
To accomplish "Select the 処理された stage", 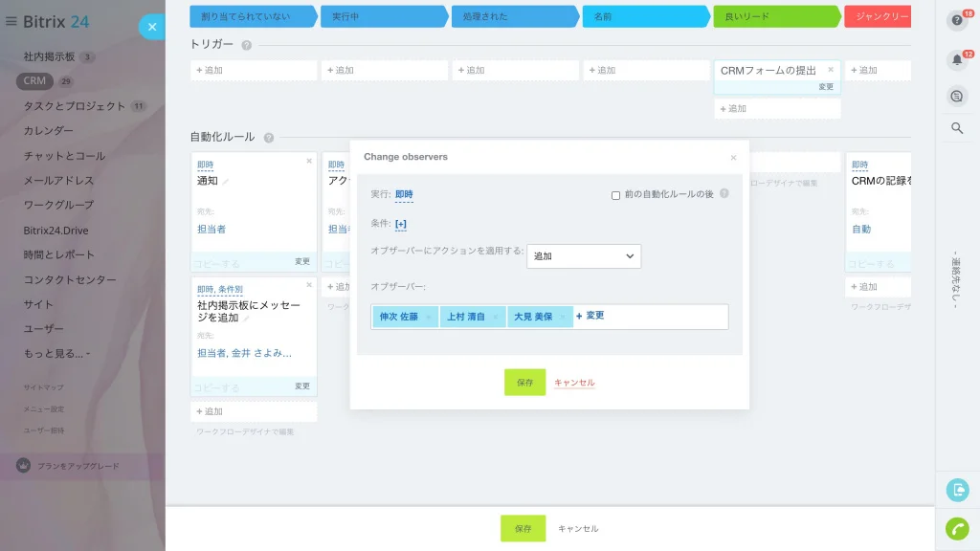I will pyautogui.click(x=515, y=16).
